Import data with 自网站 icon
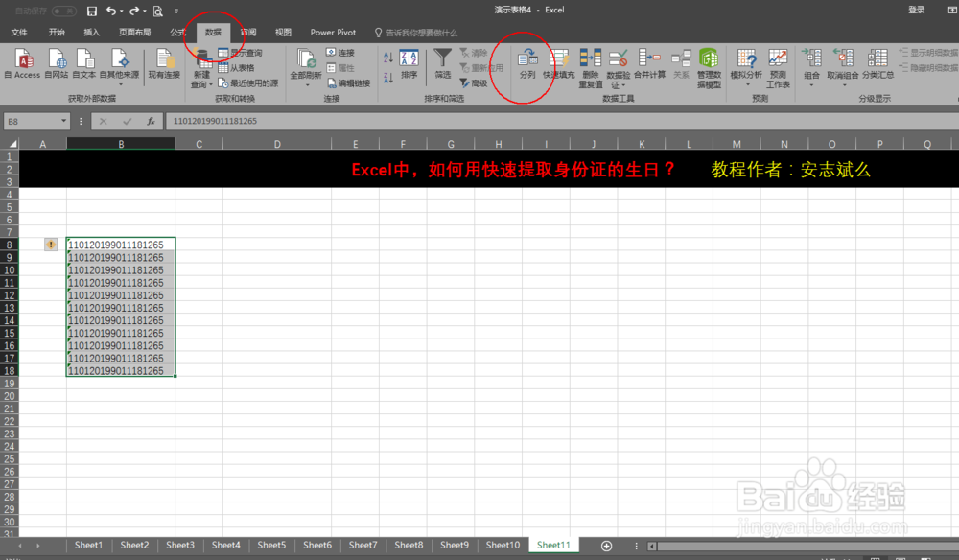 (x=57, y=63)
